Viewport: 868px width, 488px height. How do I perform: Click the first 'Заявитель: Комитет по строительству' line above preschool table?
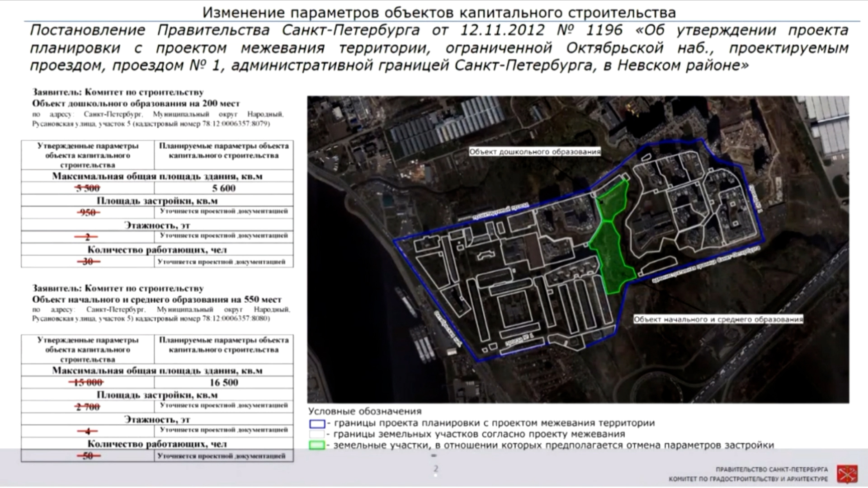118,92
